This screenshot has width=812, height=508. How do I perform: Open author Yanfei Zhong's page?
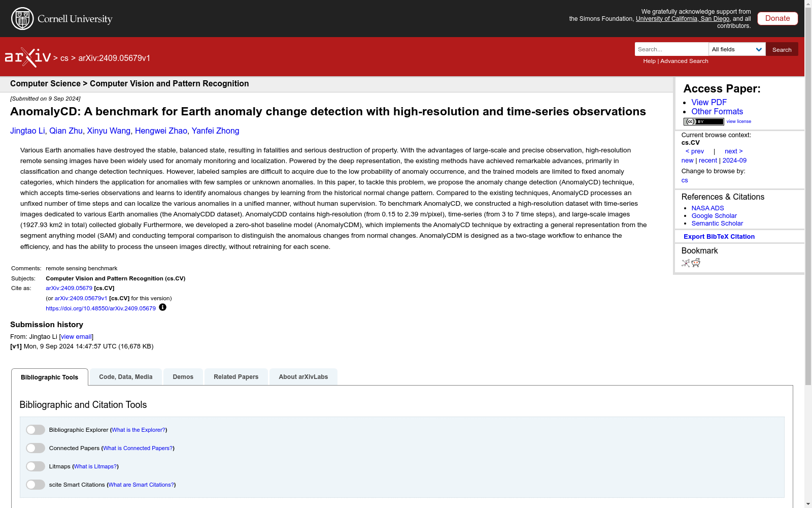(x=215, y=131)
